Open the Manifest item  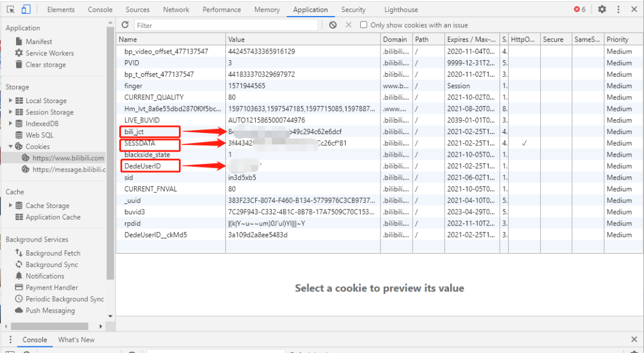click(x=39, y=42)
